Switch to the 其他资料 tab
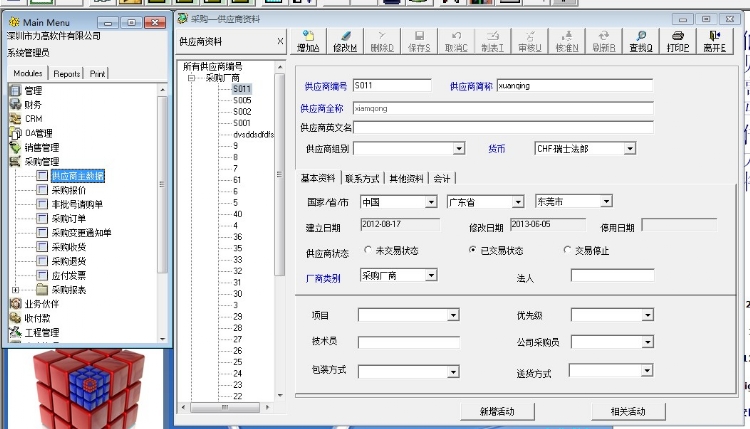 (x=406, y=178)
